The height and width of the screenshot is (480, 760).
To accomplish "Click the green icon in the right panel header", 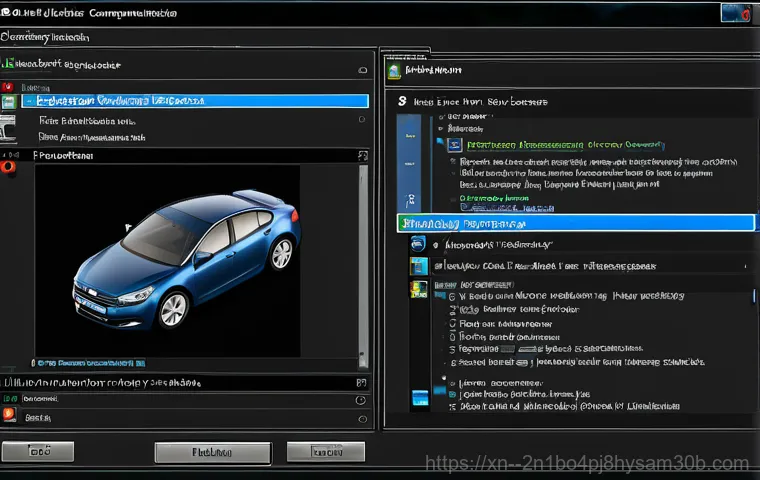I will click(394, 71).
